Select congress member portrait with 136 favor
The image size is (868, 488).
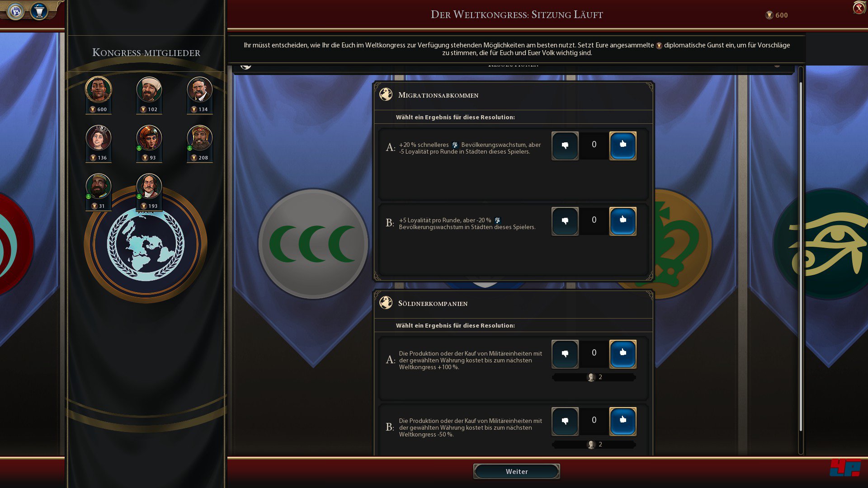point(99,138)
